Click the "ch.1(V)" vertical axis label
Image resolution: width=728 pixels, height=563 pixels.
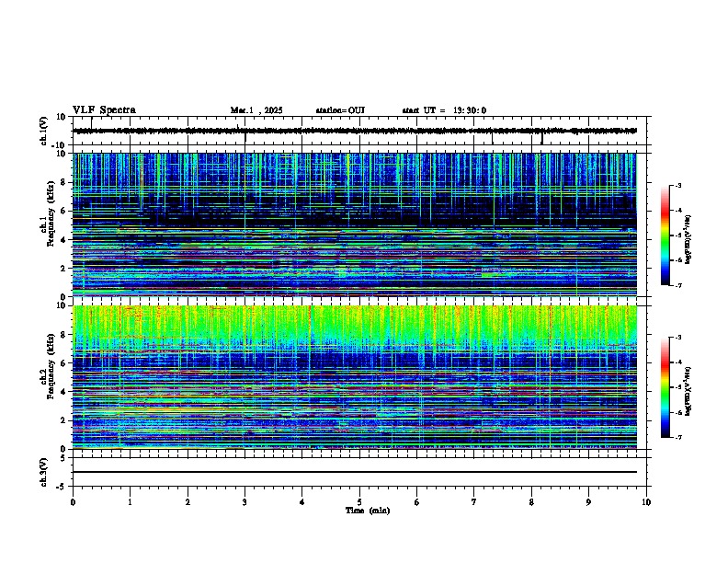(x=43, y=131)
